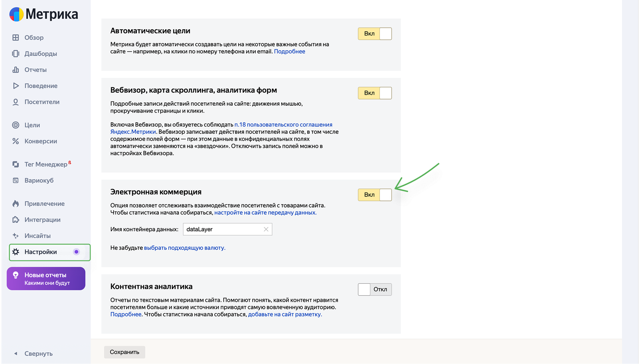Click the Конверсии percent icon
The height and width of the screenshot is (364, 639).
16,141
